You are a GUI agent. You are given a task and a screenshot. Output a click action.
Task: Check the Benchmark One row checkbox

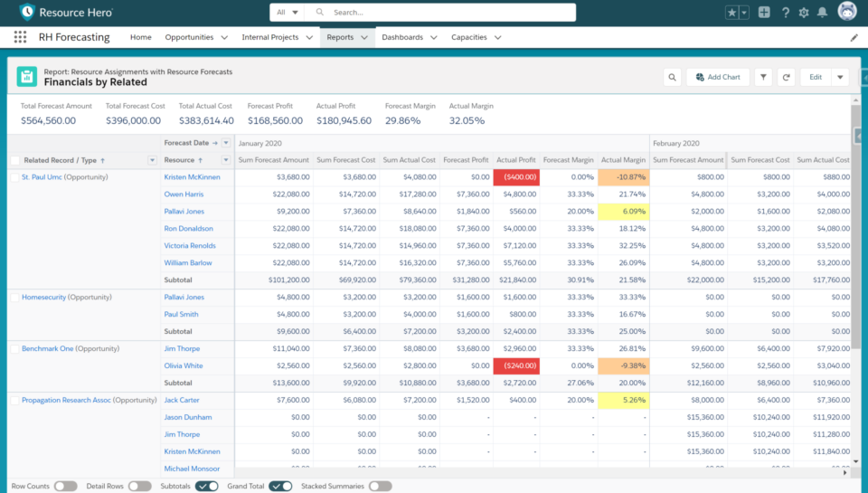[x=15, y=349]
